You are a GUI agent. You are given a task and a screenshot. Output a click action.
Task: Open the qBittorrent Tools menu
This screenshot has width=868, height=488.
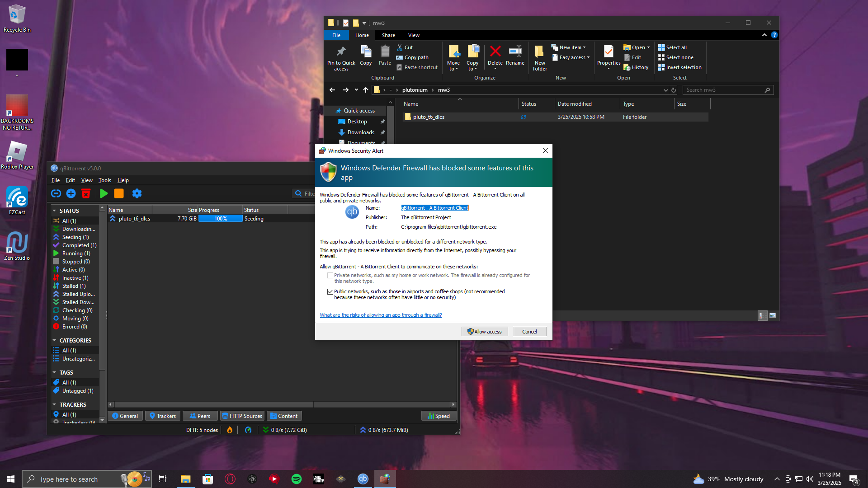tap(104, 180)
